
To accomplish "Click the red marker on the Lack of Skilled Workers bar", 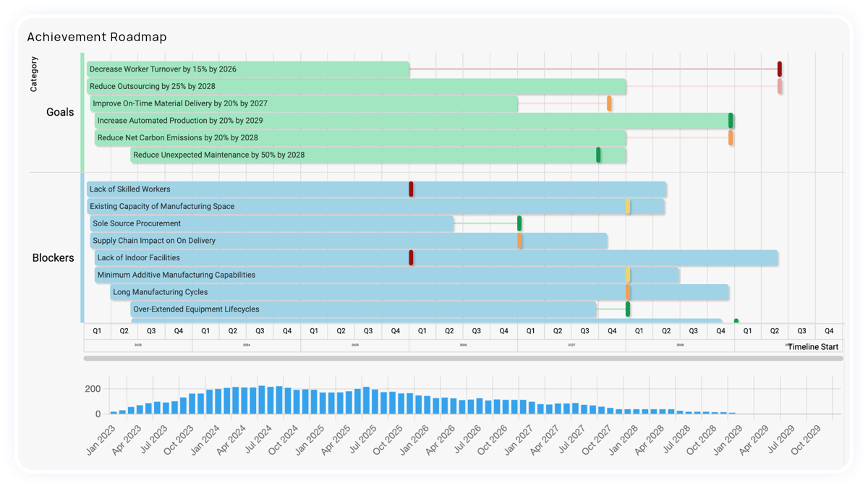I will 411,189.
